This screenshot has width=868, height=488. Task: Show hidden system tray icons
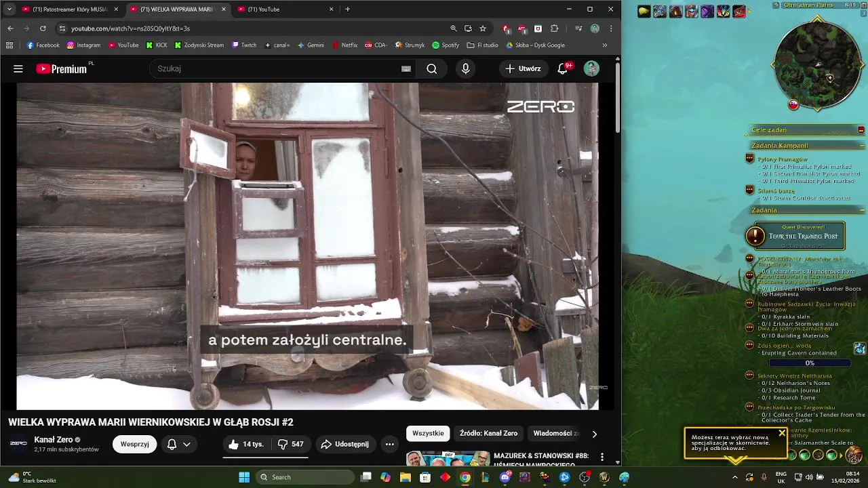tap(735, 477)
